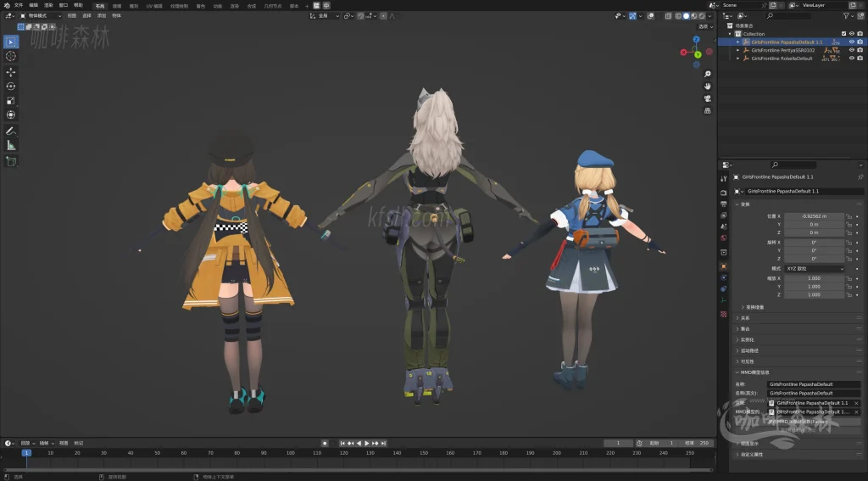Toggle camera view icon in viewport

[x=708, y=98]
